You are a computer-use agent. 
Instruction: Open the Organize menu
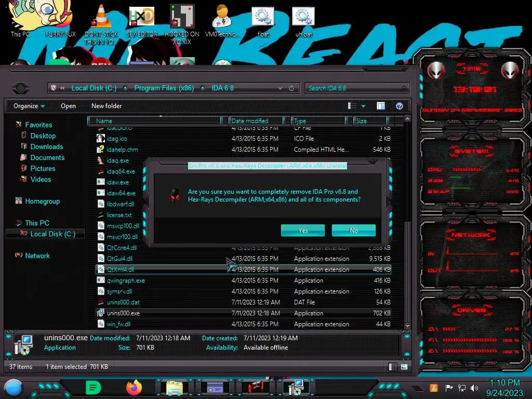29,106
